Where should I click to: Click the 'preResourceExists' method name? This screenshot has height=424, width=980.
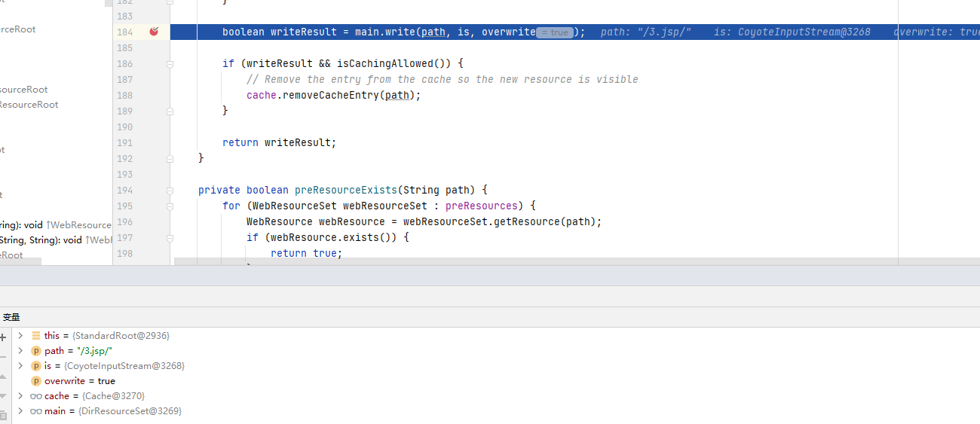(346, 190)
